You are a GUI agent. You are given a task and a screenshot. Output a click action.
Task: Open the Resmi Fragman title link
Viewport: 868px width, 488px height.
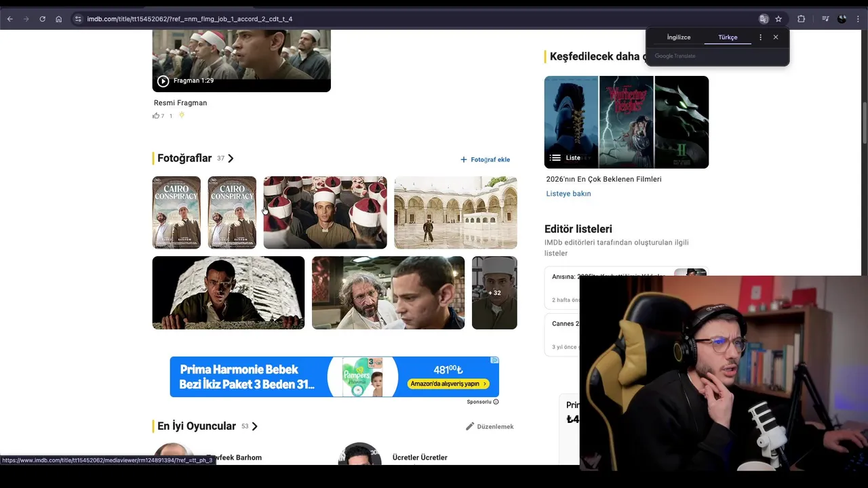pos(180,103)
